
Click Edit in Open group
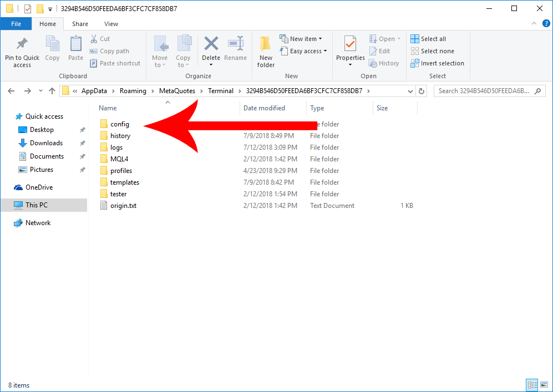pyautogui.click(x=379, y=51)
